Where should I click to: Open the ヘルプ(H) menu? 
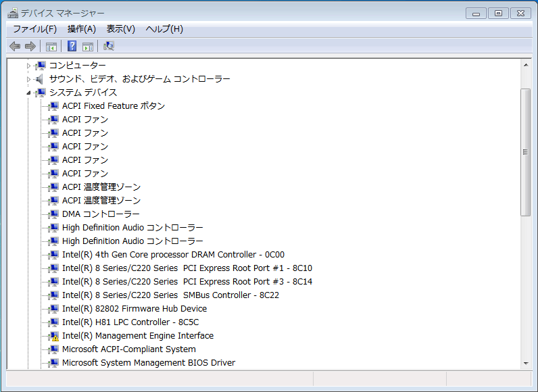(164, 29)
